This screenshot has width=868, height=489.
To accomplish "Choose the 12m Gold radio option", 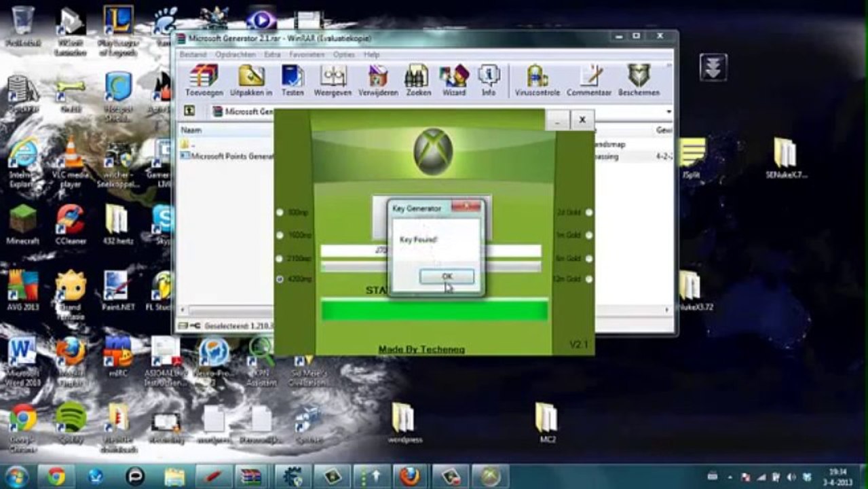I will 589,278.
